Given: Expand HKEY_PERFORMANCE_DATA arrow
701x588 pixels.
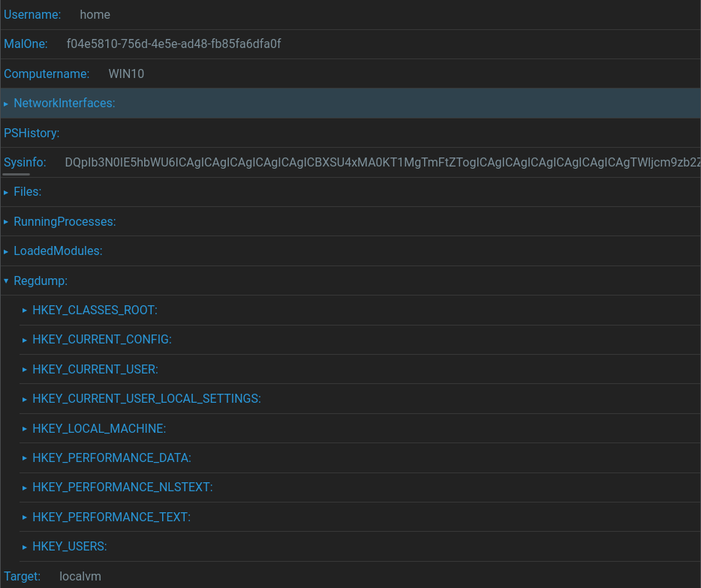Looking at the screenshot, I should click(x=25, y=458).
